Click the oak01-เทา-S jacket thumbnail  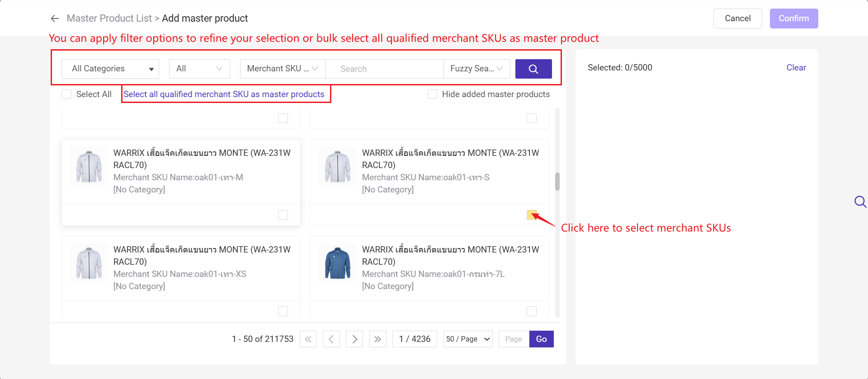pyautogui.click(x=338, y=166)
